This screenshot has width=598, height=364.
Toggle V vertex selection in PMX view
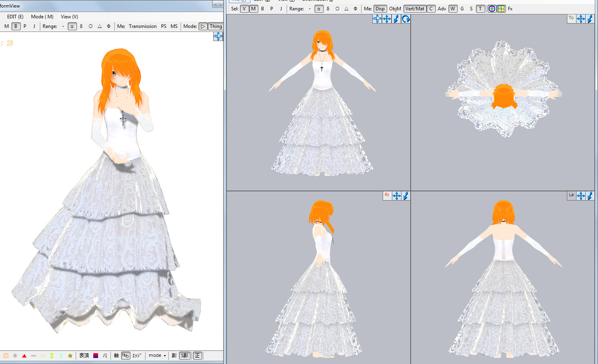click(244, 9)
